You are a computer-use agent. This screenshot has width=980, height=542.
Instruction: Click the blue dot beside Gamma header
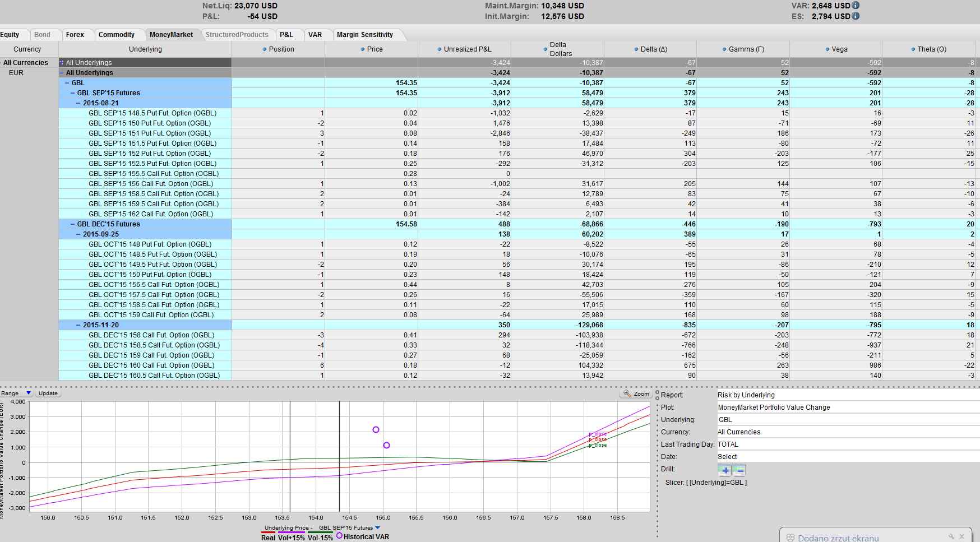(x=724, y=49)
